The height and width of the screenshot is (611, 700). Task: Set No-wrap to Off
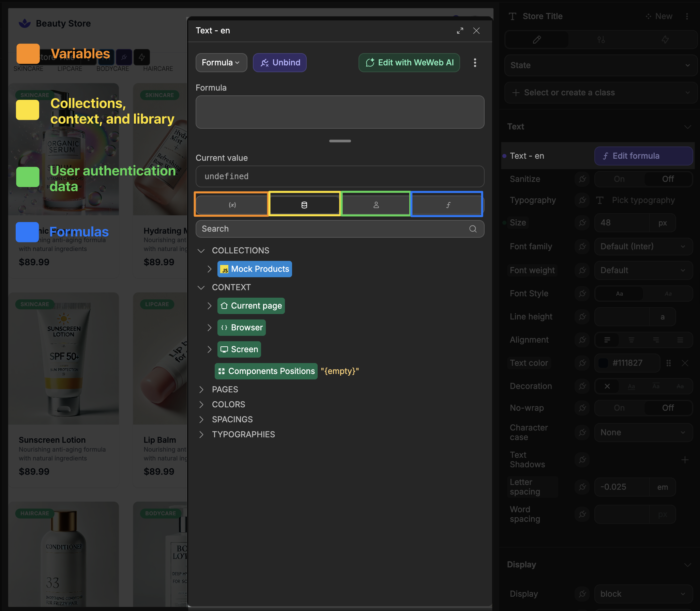[x=668, y=408]
